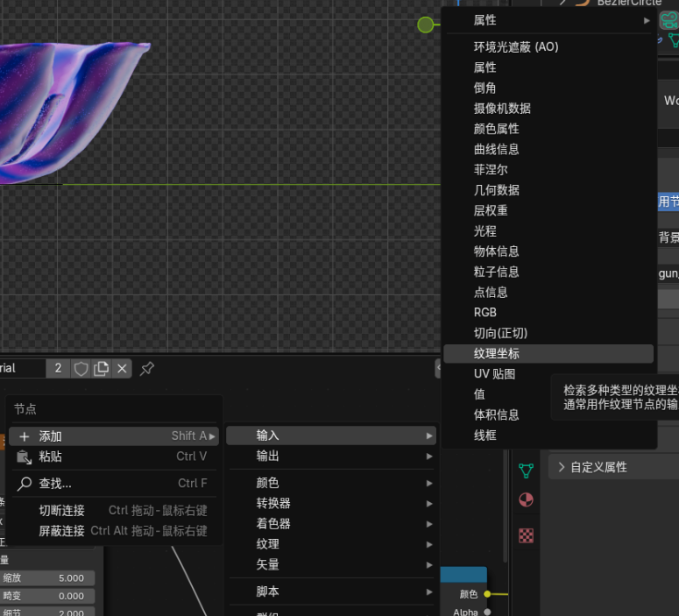Add 菲涅尔 node
This screenshot has width=679, height=616.
548,169
